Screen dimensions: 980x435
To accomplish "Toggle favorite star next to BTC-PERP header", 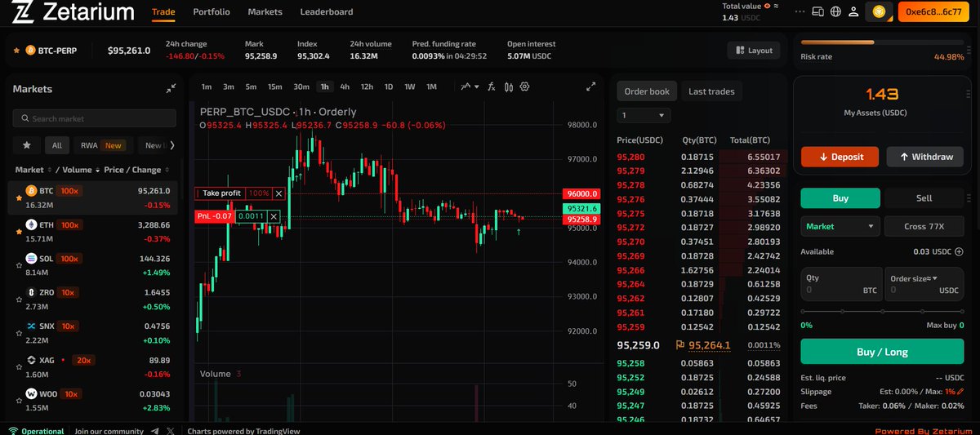I will pos(16,51).
